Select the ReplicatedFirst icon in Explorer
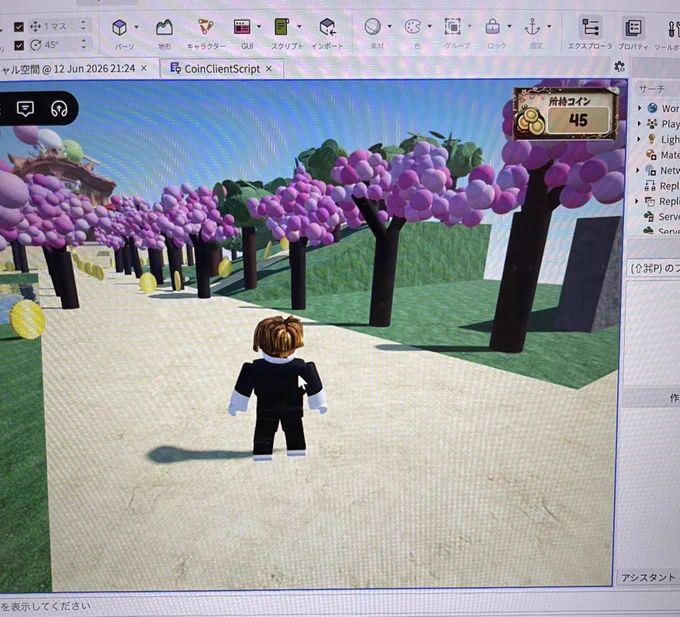Viewport: 680px width, 617px height. point(650,186)
